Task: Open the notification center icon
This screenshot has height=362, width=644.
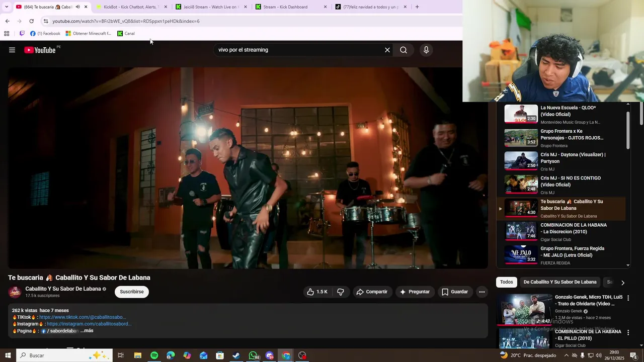Action: pos(633,355)
